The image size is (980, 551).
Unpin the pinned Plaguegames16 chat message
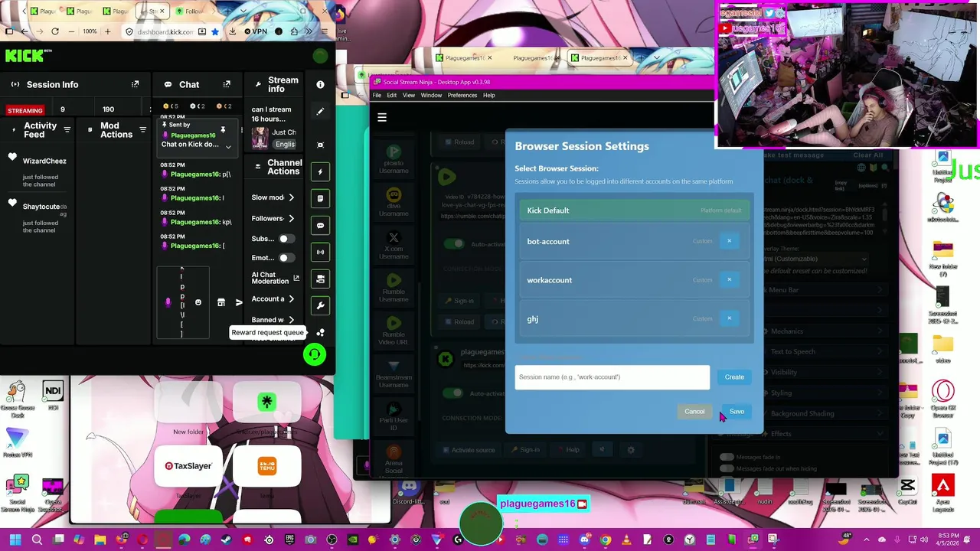point(223,130)
